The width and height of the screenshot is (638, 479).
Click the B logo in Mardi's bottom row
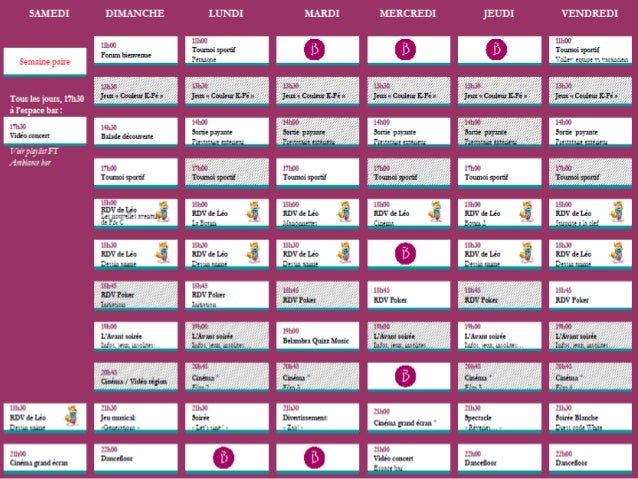(315, 457)
